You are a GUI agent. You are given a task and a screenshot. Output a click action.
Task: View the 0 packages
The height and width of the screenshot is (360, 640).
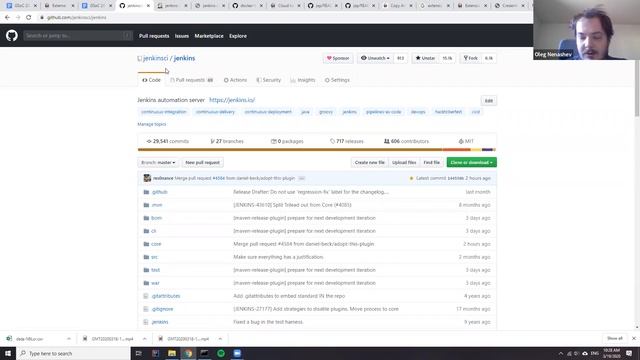tap(287, 141)
